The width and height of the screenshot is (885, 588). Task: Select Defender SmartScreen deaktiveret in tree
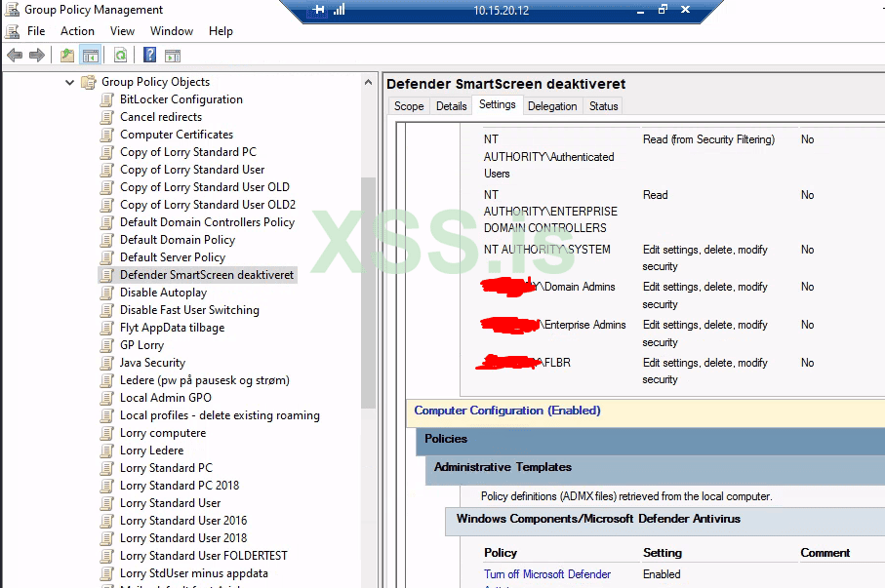(x=207, y=275)
